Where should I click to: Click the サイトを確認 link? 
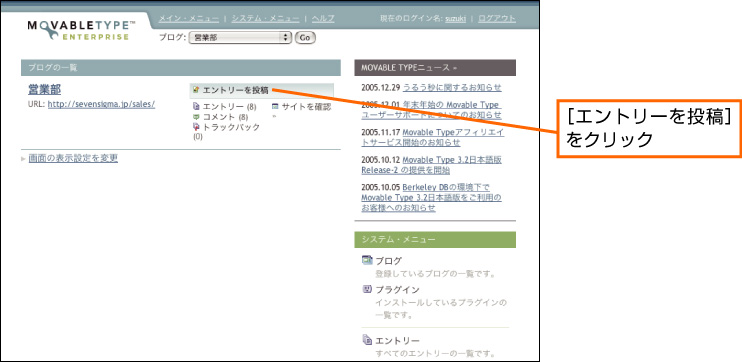(306, 107)
